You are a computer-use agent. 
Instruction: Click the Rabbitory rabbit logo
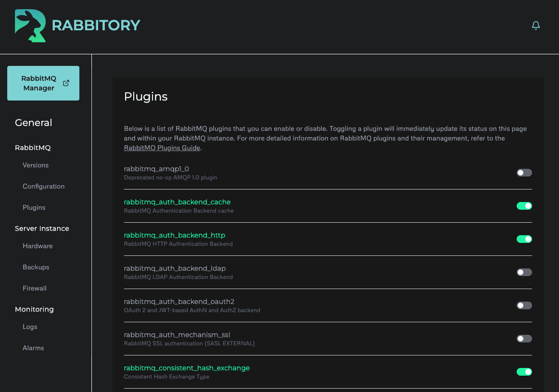pos(30,25)
